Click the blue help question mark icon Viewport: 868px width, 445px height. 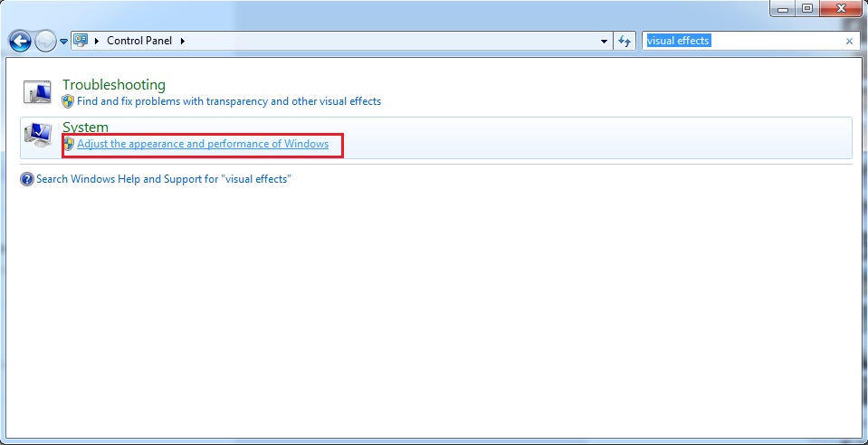27,179
